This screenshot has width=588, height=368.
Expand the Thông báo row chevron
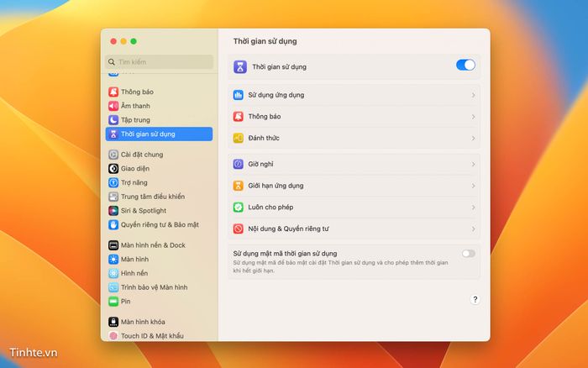pyautogui.click(x=473, y=117)
